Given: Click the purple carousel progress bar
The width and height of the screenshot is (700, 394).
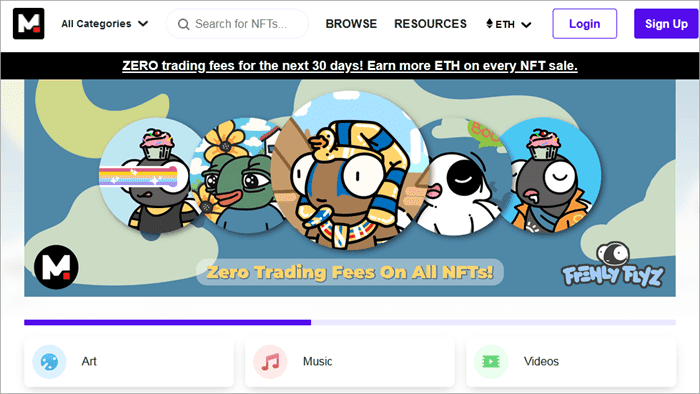Looking at the screenshot, I should coord(167,322).
